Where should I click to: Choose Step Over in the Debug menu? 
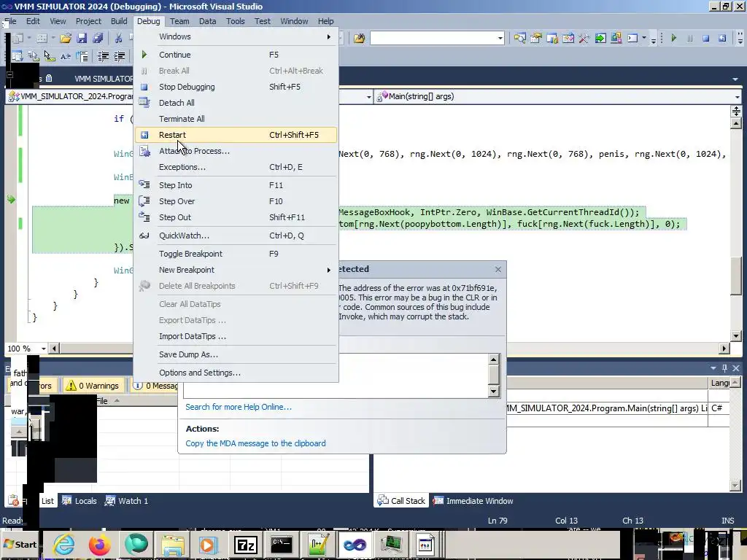coord(236,201)
